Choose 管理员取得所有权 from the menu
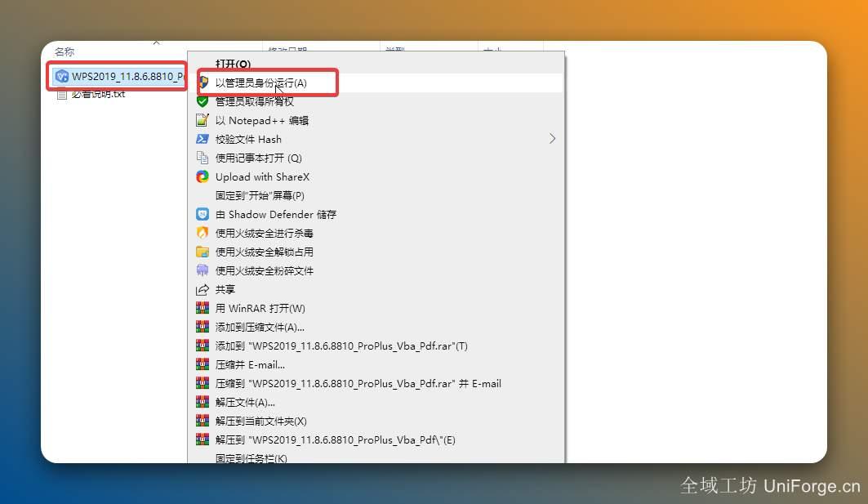This screenshot has height=504, width=868. [255, 101]
